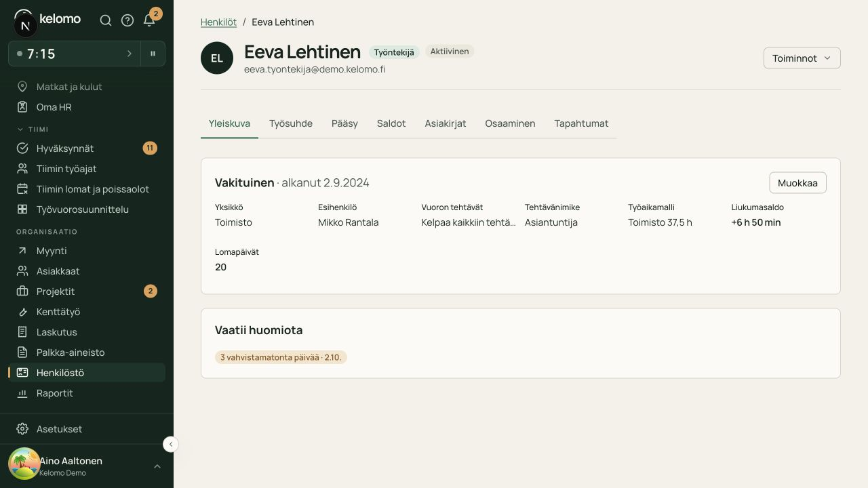Click the Myynti arrow icon

coord(22,251)
